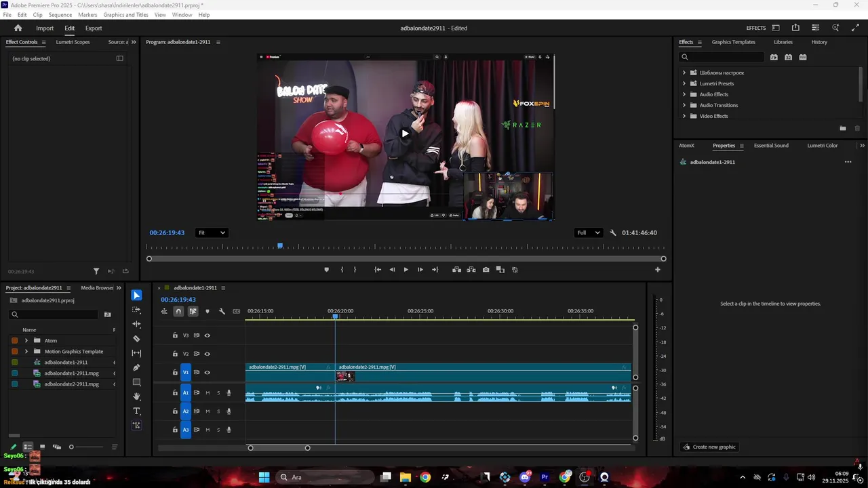Screen dimensions: 868x488
Task: Switch to Essential Sound tab
Action: [x=771, y=146]
